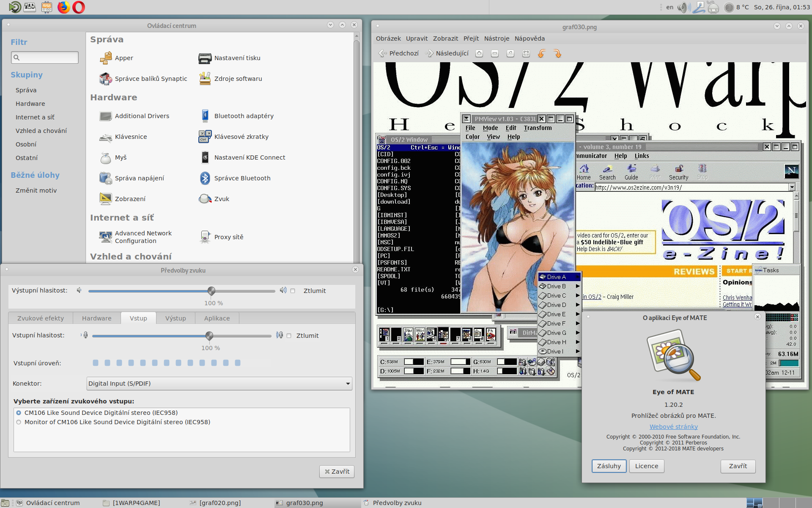This screenshot has width=812, height=508.
Task: Mute input volume with Ztlumit checkbox
Action: [289, 336]
